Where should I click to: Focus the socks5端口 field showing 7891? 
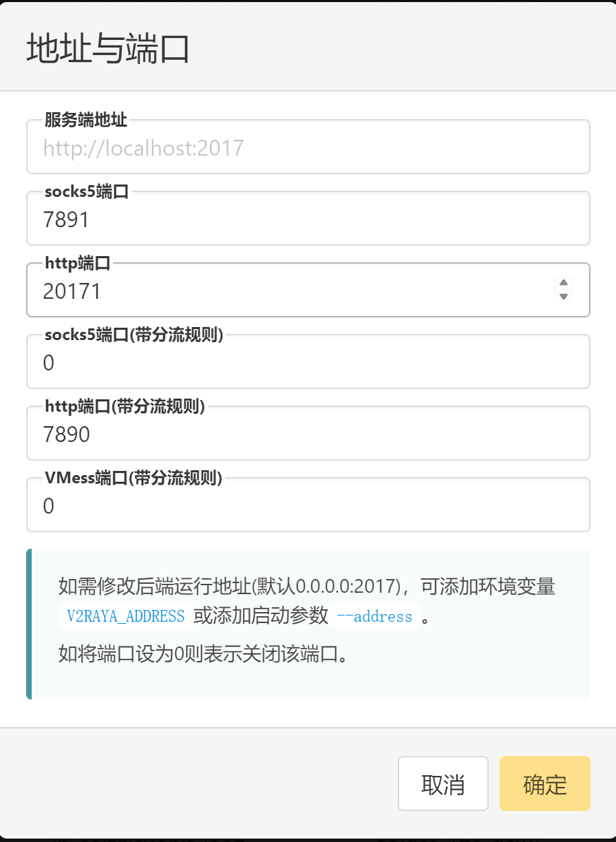pyautogui.click(x=308, y=219)
